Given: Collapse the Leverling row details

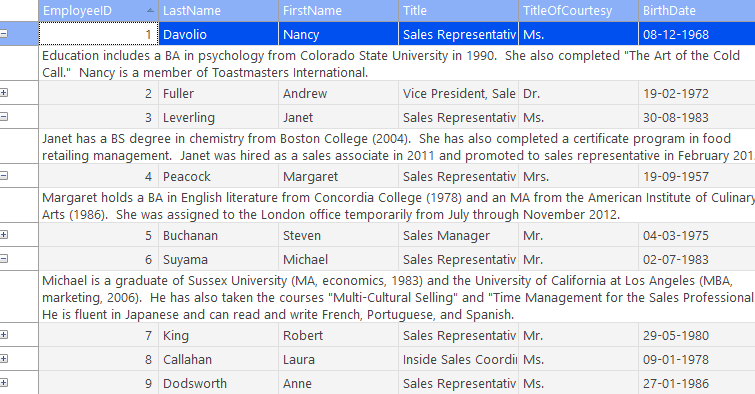Looking at the screenshot, I should 4,117.
